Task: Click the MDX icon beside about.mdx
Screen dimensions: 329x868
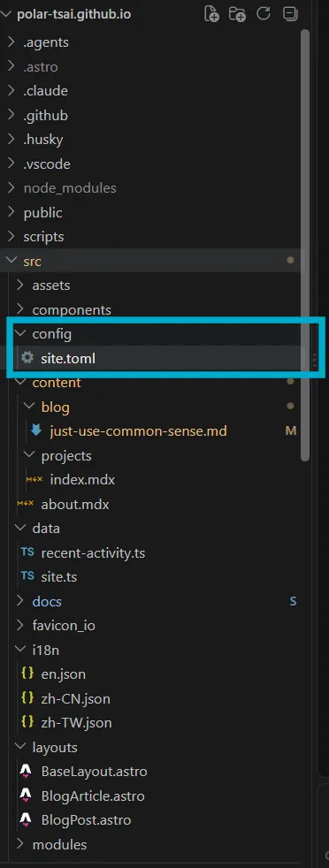Action: pos(26,504)
